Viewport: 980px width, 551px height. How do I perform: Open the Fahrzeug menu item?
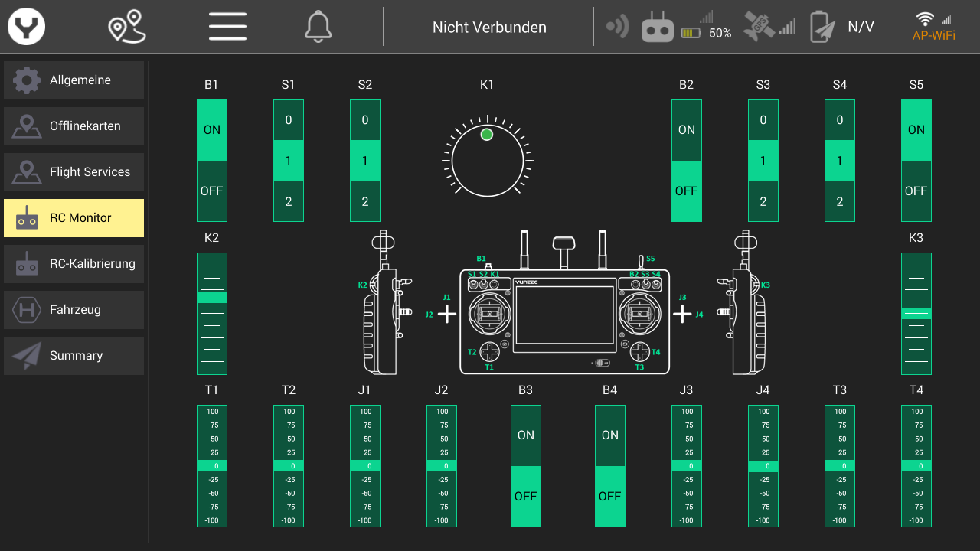(x=73, y=310)
